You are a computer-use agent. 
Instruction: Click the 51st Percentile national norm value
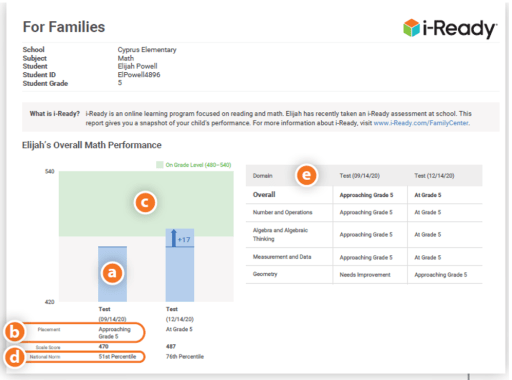pyautogui.click(x=117, y=357)
